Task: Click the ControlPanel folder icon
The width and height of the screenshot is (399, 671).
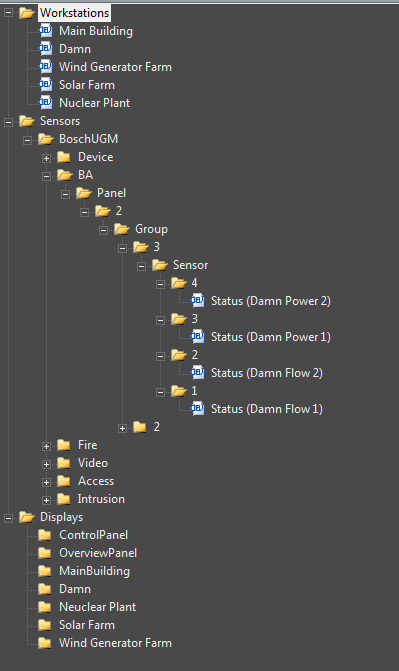Action: click(45, 535)
